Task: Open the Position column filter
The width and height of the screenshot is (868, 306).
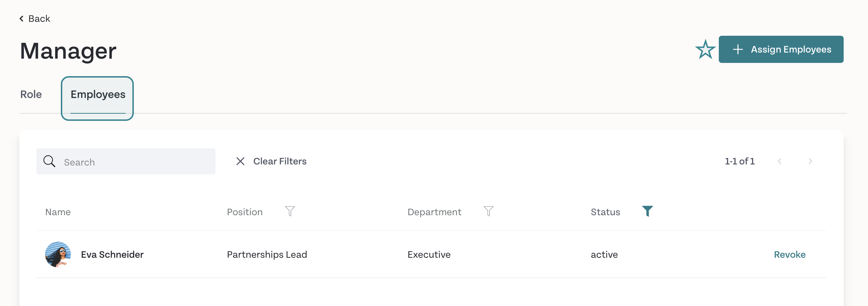Action: (290, 211)
